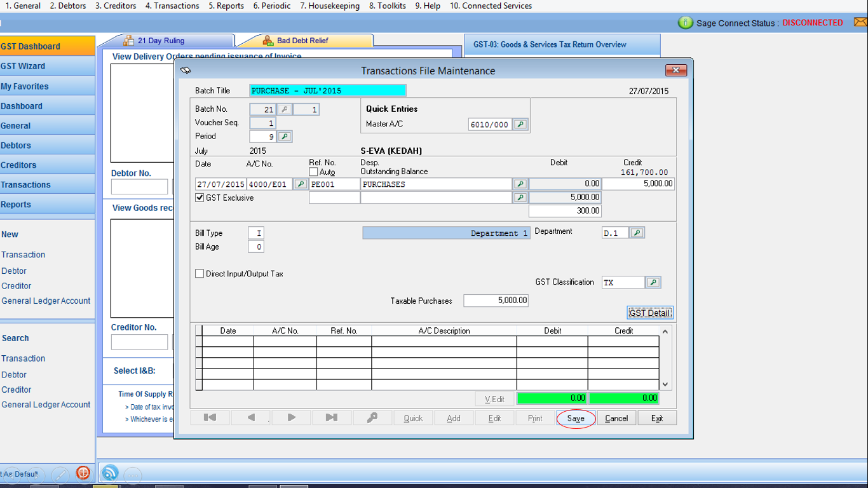Go to the previous record
868x488 pixels.
pyautogui.click(x=250, y=418)
